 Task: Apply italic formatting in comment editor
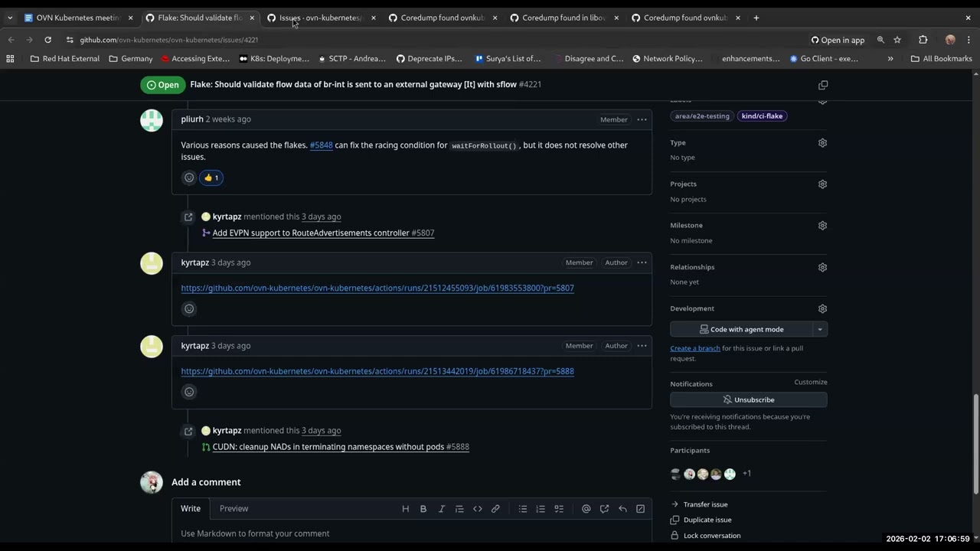coord(442,509)
